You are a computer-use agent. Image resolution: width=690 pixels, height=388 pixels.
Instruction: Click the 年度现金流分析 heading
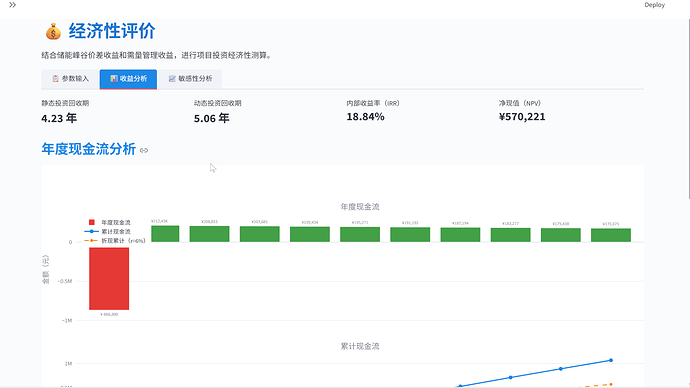click(x=88, y=149)
